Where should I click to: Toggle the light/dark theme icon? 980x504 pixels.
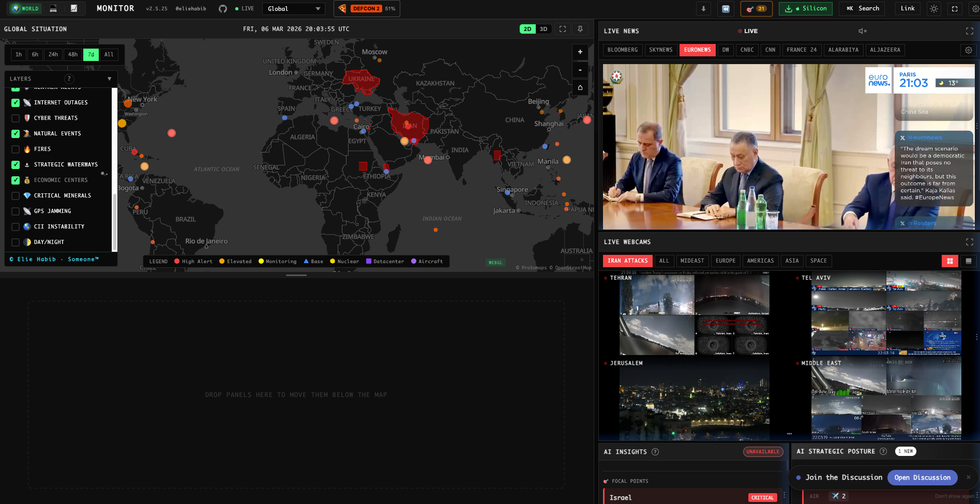tap(933, 9)
